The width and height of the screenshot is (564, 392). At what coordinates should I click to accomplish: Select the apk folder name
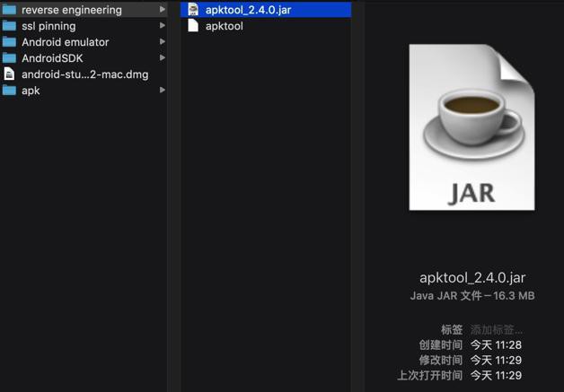pyautogui.click(x=31, y=91)
